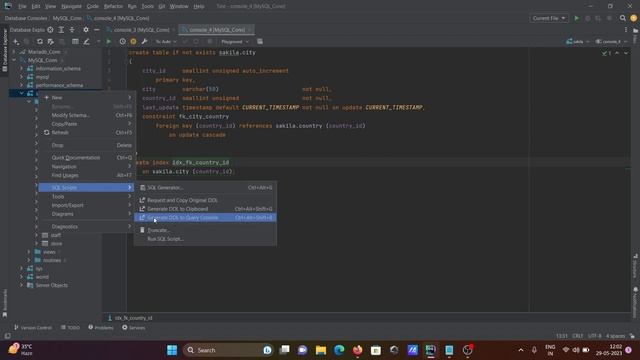The image size is (640, 360).
Task: Add a new data source with plus icon
Action: coord(16,42)
